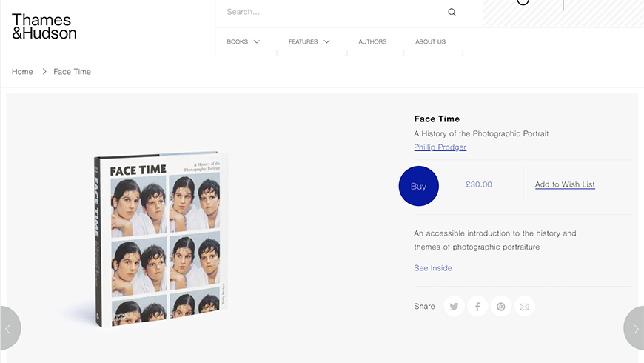644x363 pixels.
Task: Click the Thames & Hudson logo
Action: tap(44, 27)
